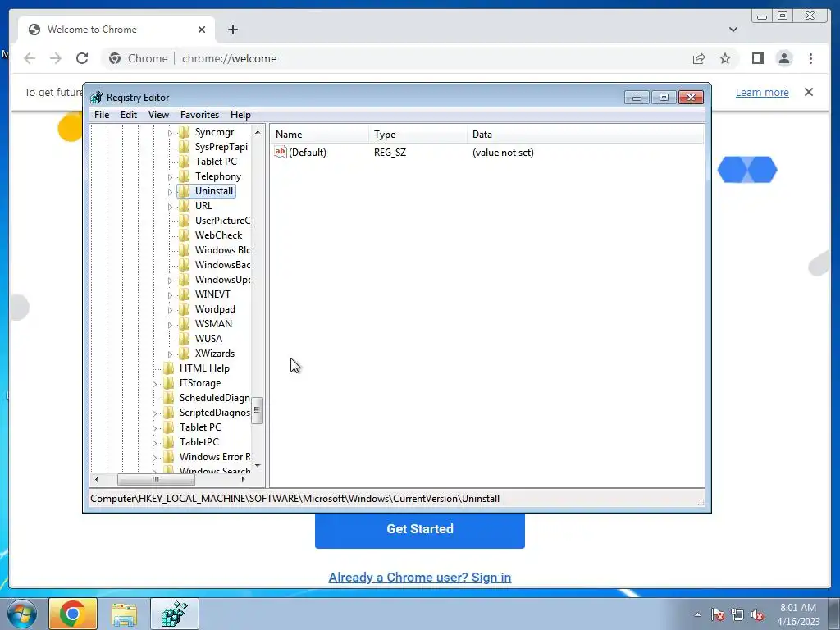
Task: Open the Help menu in Registry Editor
Action: [240, 115]
